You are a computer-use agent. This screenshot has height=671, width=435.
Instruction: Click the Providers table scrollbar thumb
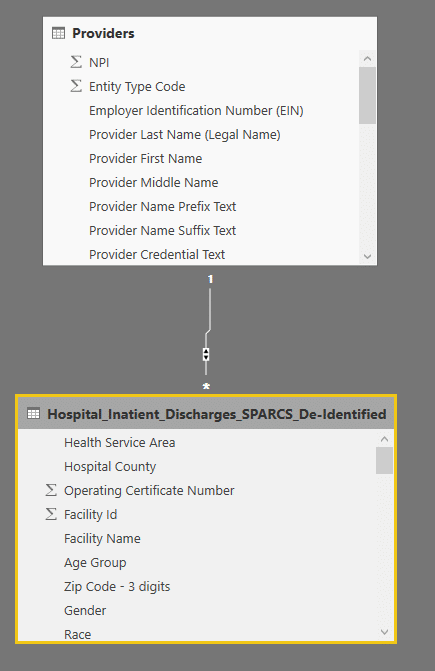click(367, 95)
